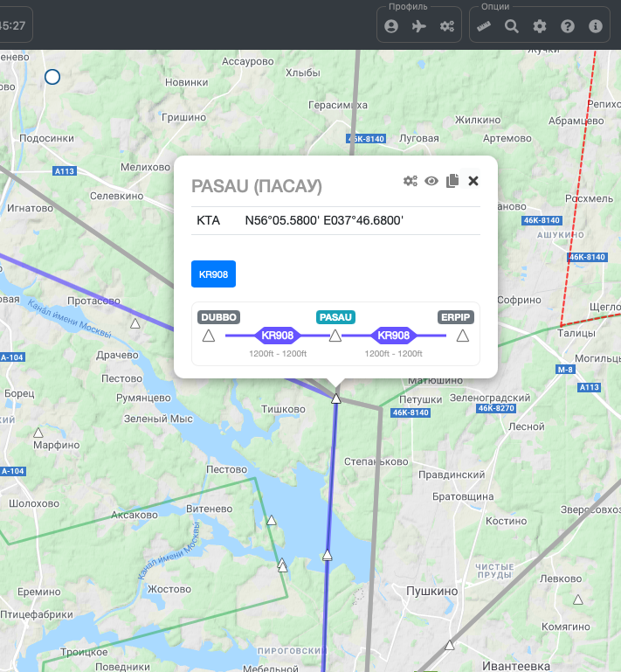This screenshot has width=621, height=672.
Task: Click the KR908 segment between PASAU and ERPIP
Action: click(393, 336)
